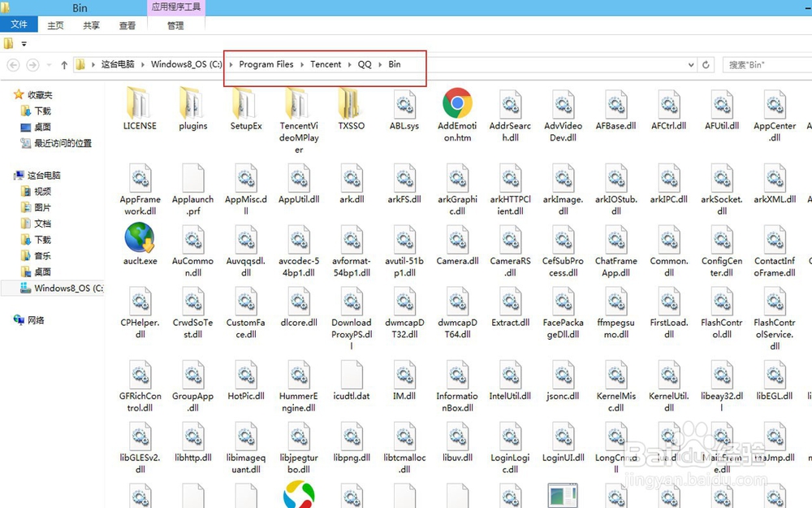Open the TXSSO folder
The height and width of the screenshot is (508, 812).
point(352,108)
